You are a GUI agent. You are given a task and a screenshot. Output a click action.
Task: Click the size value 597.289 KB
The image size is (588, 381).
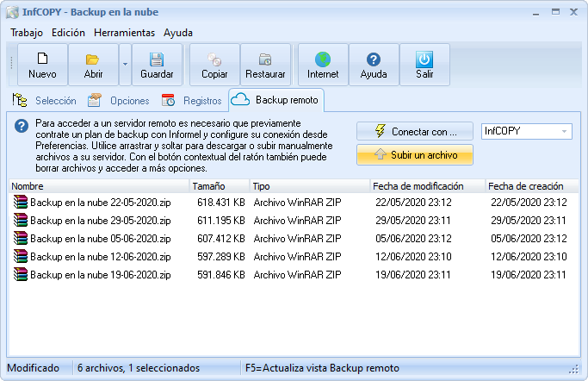(x=221, y=257)
